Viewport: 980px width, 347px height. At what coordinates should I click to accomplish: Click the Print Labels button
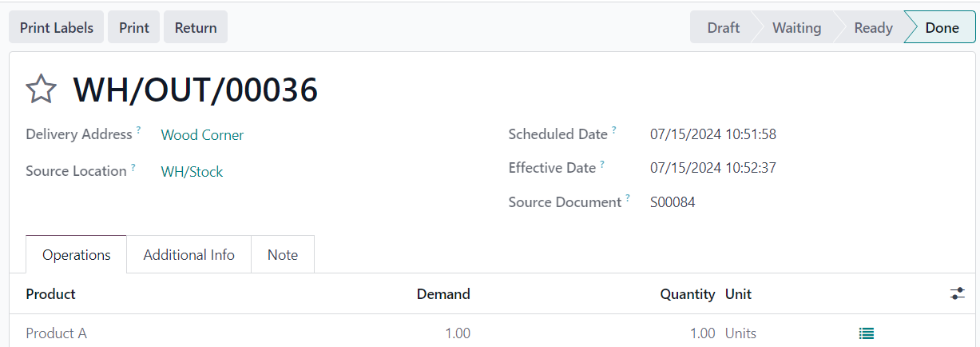(x=57, y=27)
